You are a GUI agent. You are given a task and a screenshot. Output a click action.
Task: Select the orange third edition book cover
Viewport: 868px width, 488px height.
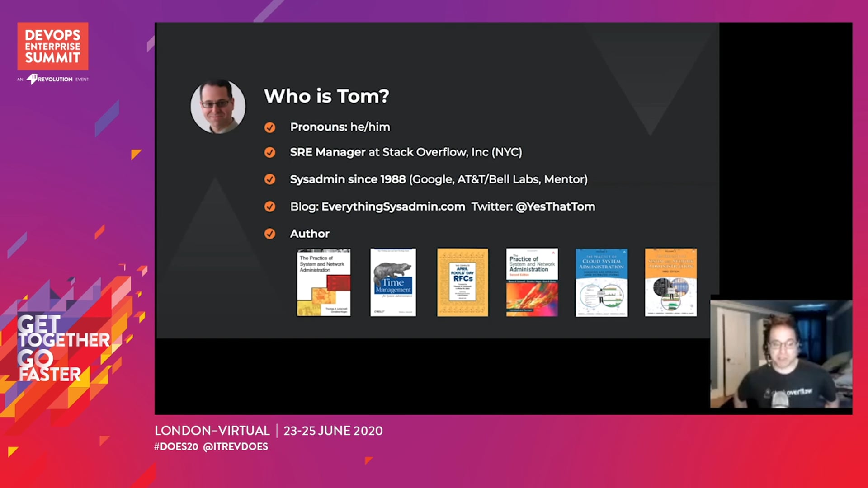coord(671,282)
